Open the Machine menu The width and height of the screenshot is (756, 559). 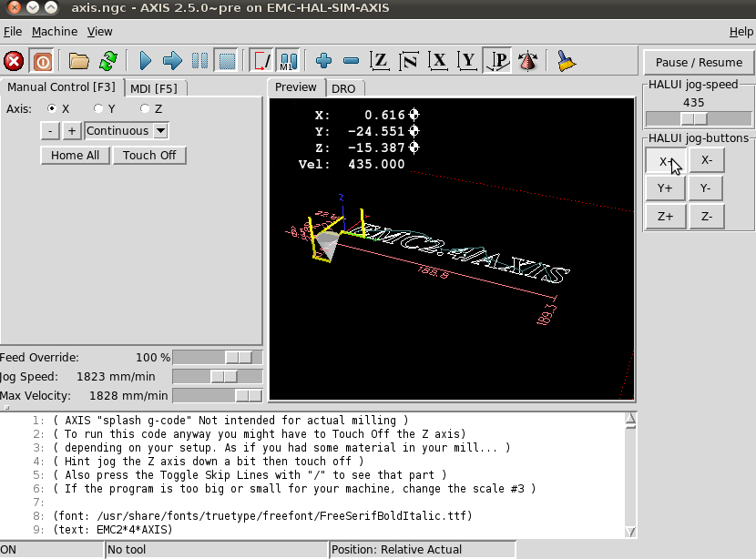click(55, 32)
